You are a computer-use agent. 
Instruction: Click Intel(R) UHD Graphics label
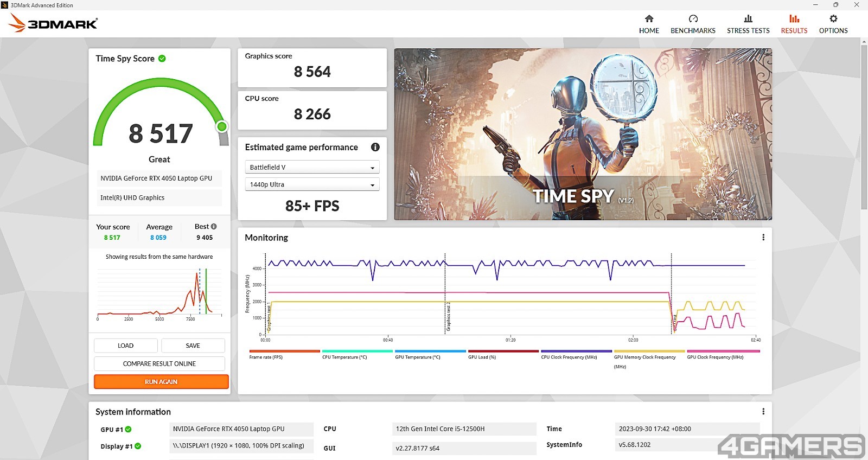point(159,197)
